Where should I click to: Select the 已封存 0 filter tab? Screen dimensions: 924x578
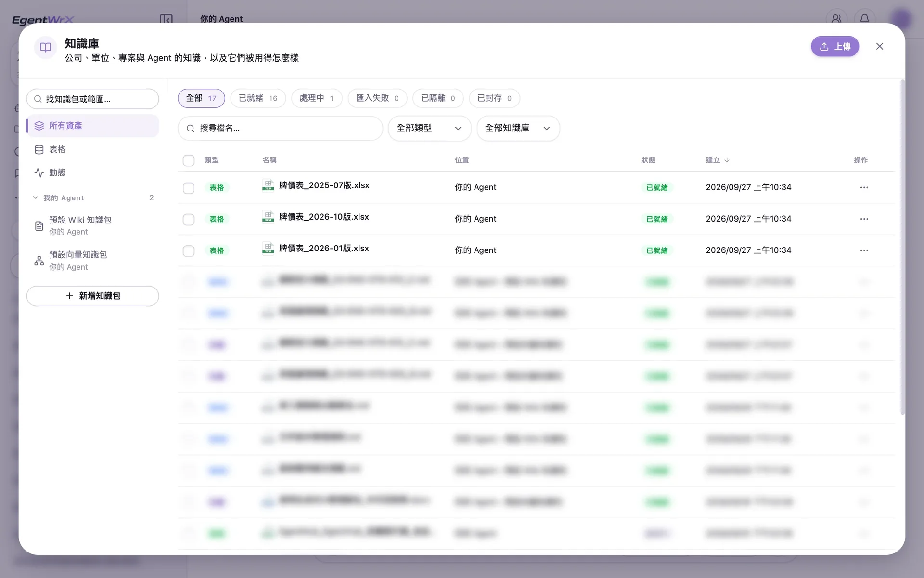pos(494,98)
